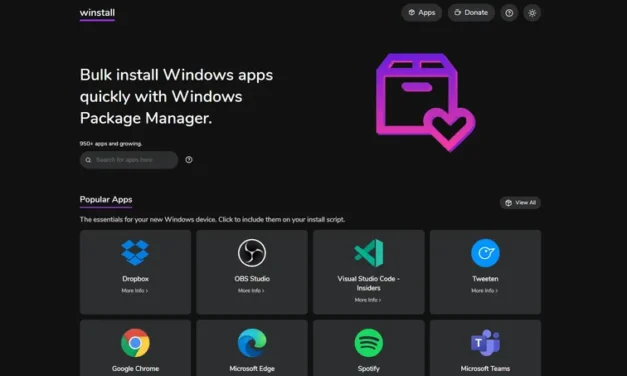This screenshot has width=627, height=376.
Task: Open search help question-mark icon
Action: (189, 160)
